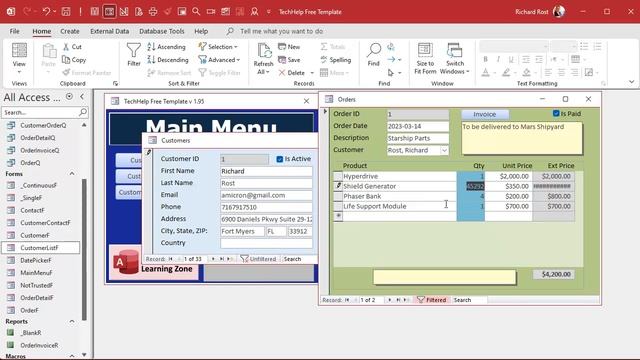Run Spelling check from the ribbon
The width and height of the screenshot is (640, 360).
coord(336,60)
